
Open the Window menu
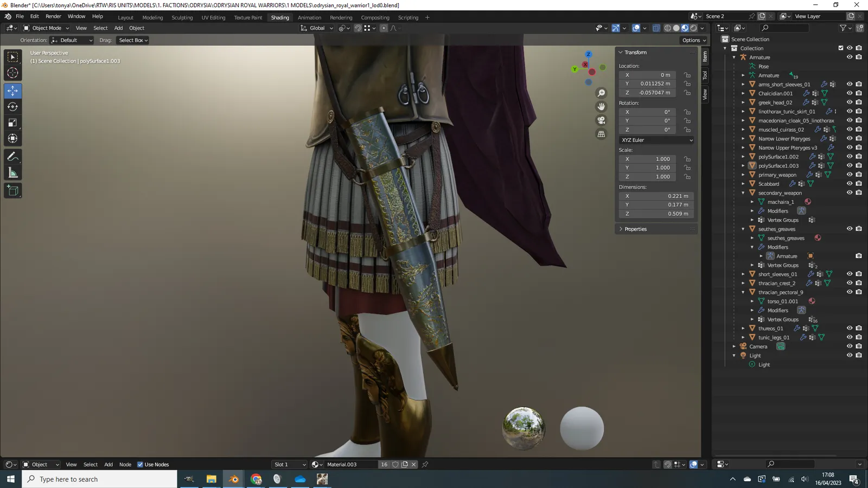(x=76, y=16)
